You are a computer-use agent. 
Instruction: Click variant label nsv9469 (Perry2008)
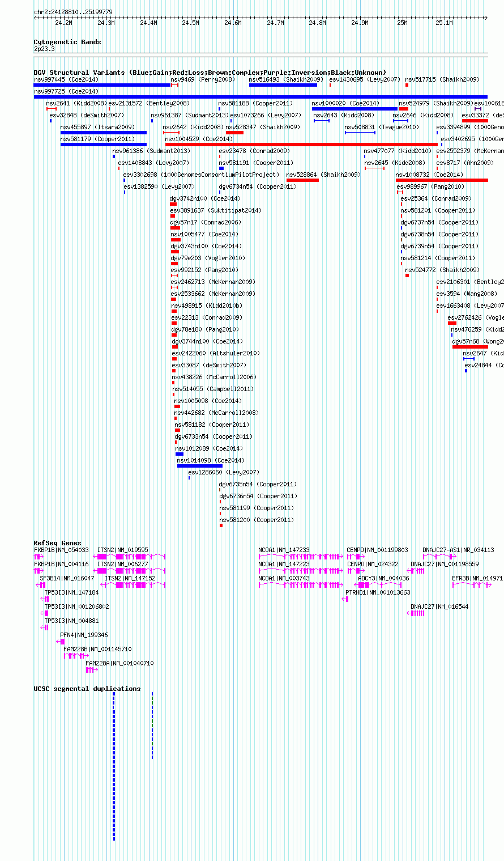point(203,80)
